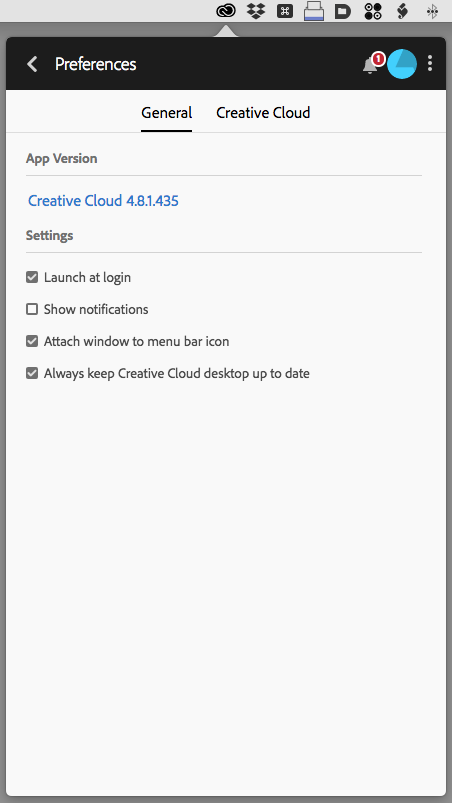
Task: Enable Show notifications checkbox
Action: [x=32, y=309]
